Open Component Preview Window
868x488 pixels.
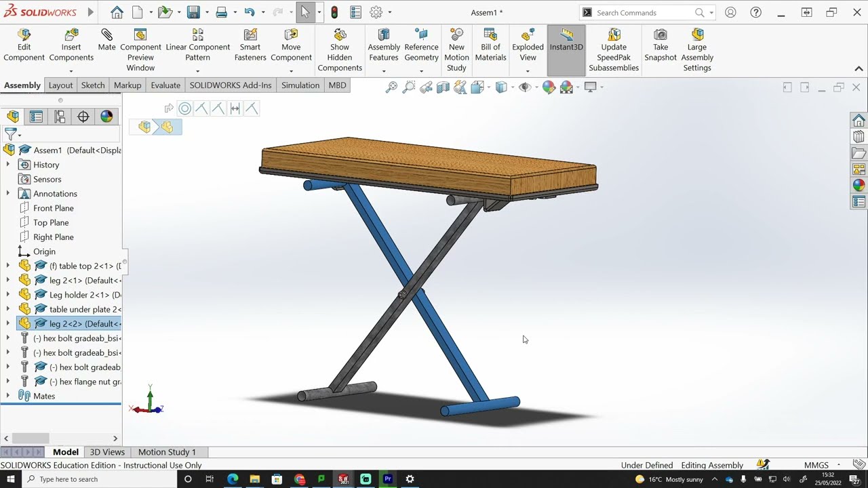[140, 50]
